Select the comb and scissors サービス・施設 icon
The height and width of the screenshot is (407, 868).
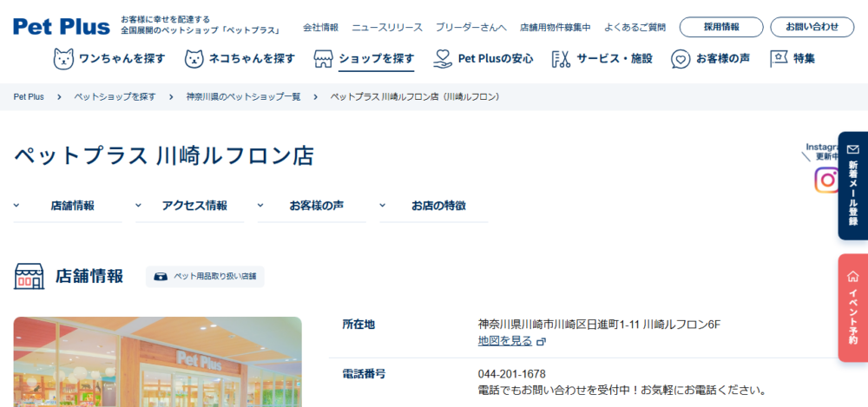(x=562, y=59)
